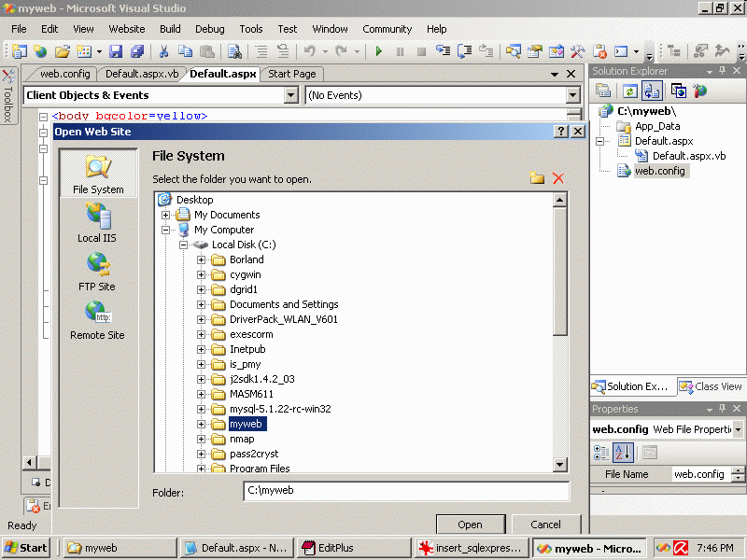Click the Open button
The height and width of the screenshot is (560, 747).
(x=470, y=525)
